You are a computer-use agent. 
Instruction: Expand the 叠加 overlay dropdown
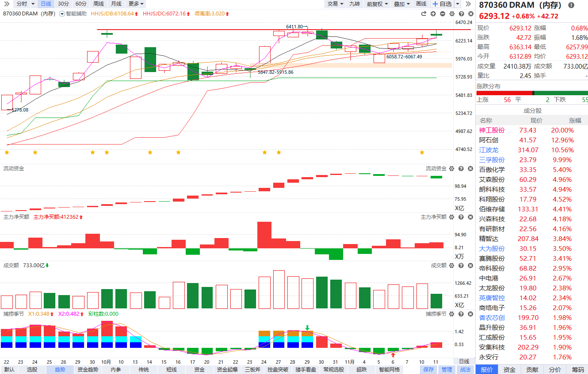point(401,4)
